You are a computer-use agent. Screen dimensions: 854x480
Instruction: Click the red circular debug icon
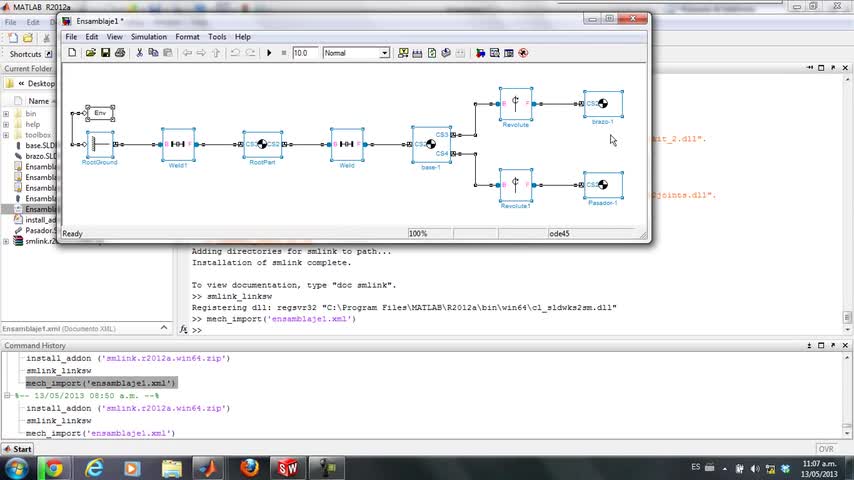(x=523, y=53)
